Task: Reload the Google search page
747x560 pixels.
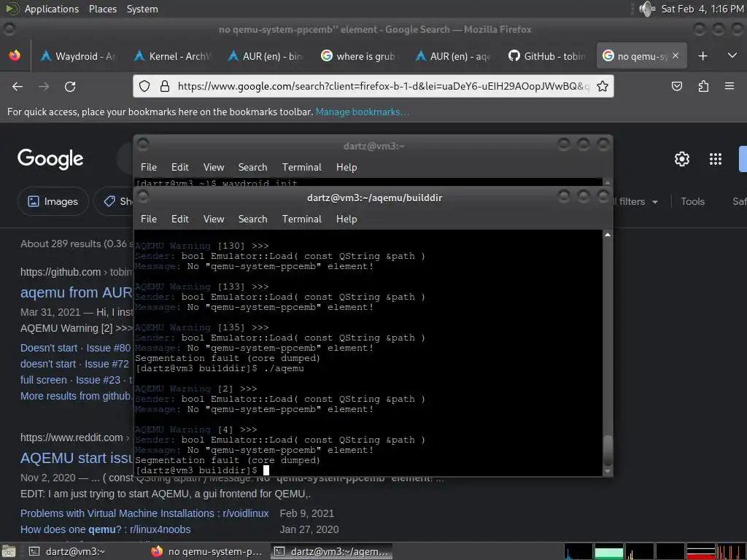Action: point(70,86)
